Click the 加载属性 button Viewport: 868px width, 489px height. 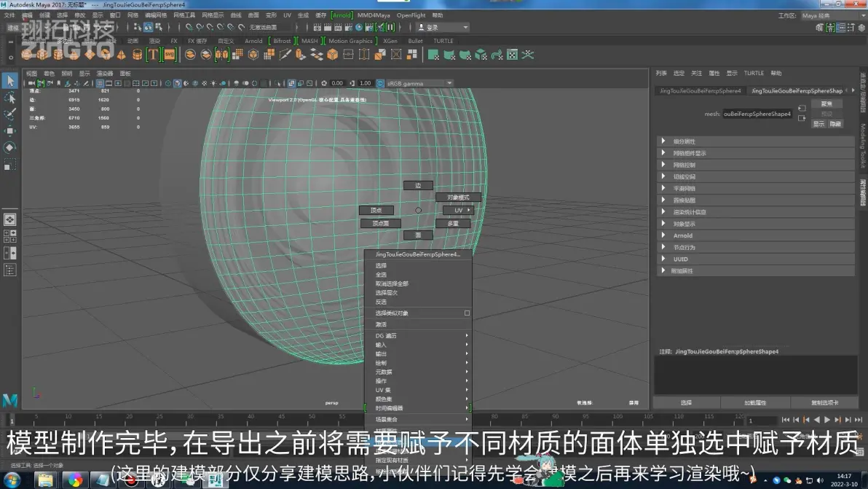[755, 402]
